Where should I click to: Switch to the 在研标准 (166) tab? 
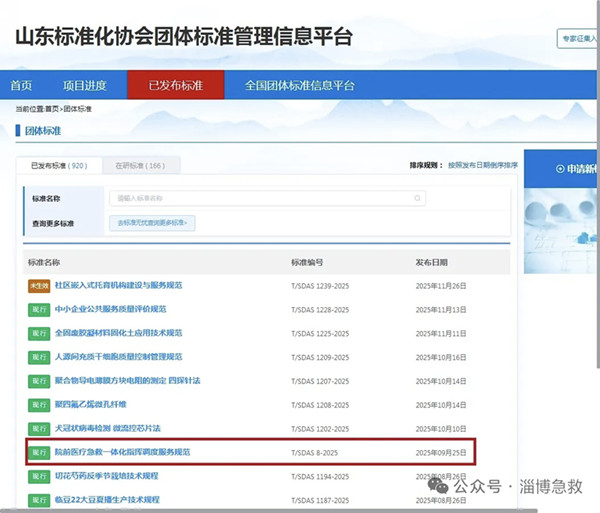tap(140, 165)
